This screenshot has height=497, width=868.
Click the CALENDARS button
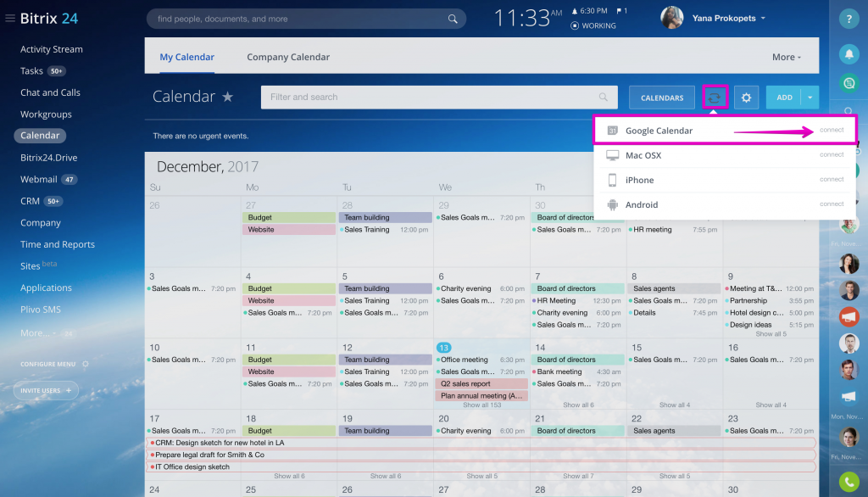[x=661, y=98]
